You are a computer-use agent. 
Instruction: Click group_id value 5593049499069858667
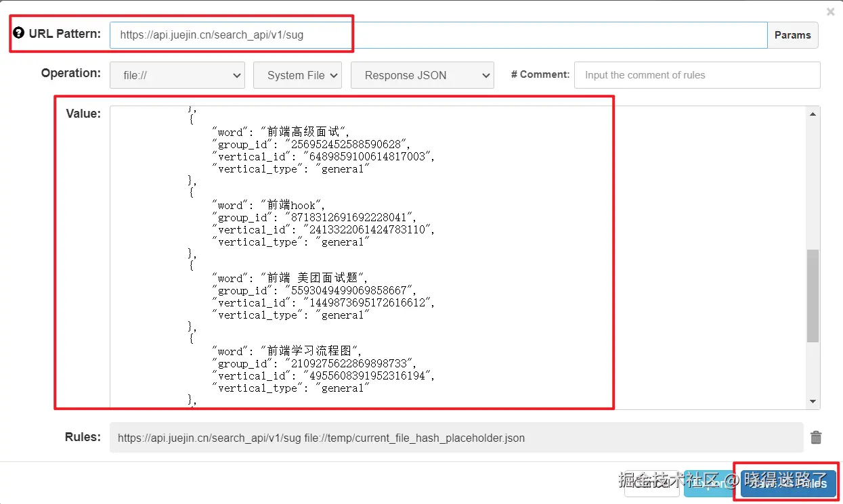pos(353,290)
